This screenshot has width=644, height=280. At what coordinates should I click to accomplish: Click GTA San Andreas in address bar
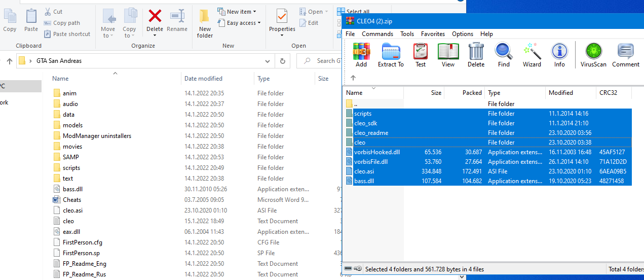59,61
